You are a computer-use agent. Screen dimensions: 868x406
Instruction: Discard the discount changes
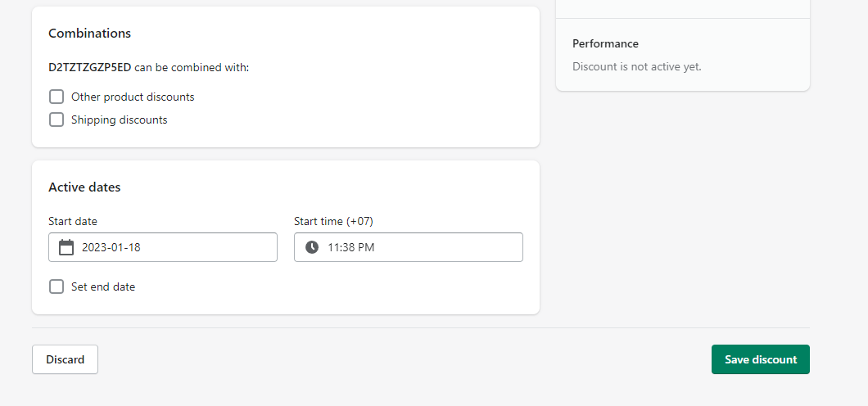[x=65, y=359]
